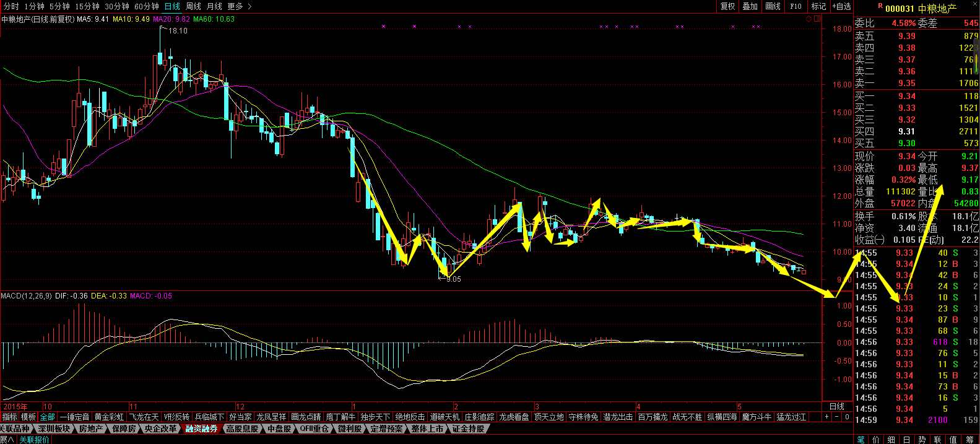Open the 融资融券 sector tab

click(x=202, y=429)
